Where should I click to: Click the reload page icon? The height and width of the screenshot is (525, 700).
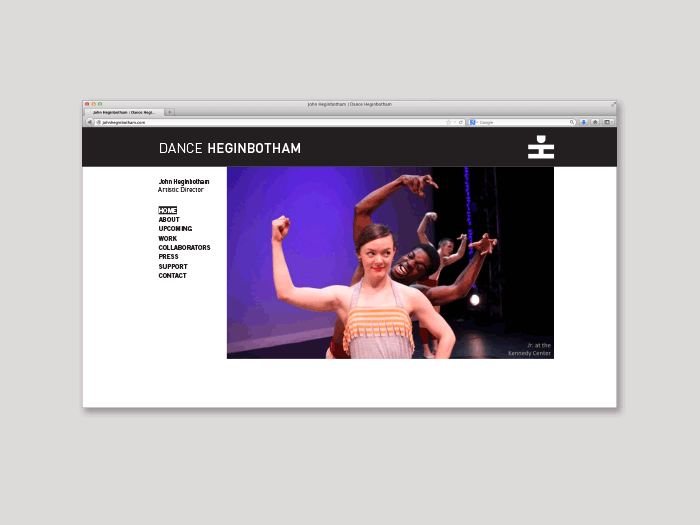(x=461, y=122)
